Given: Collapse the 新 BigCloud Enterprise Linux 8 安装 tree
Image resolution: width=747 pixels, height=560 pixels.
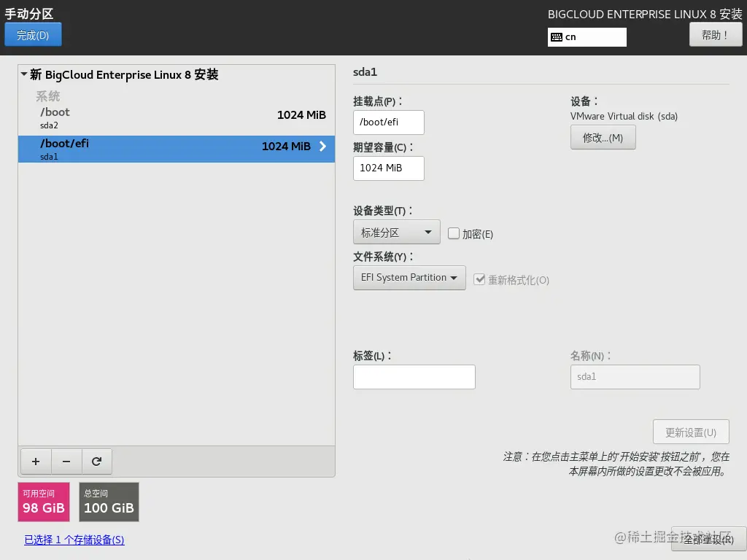Looking at the screenshot, I should [24, 74].
